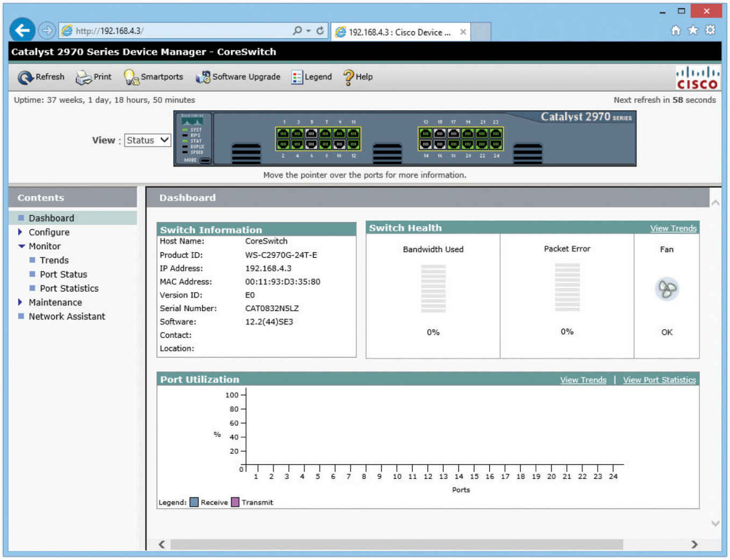Click port 15 on the switch image
The image size is (730, 560).
point(440,133)
